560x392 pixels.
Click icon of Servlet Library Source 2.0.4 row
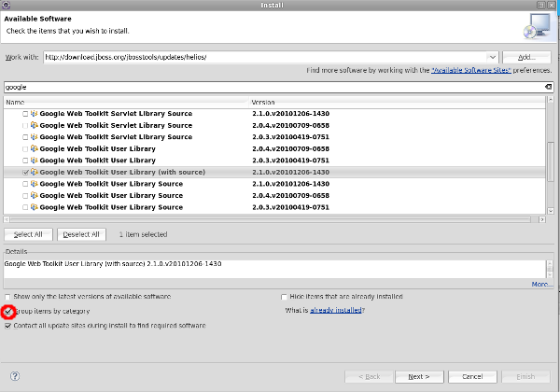[35, 125]
